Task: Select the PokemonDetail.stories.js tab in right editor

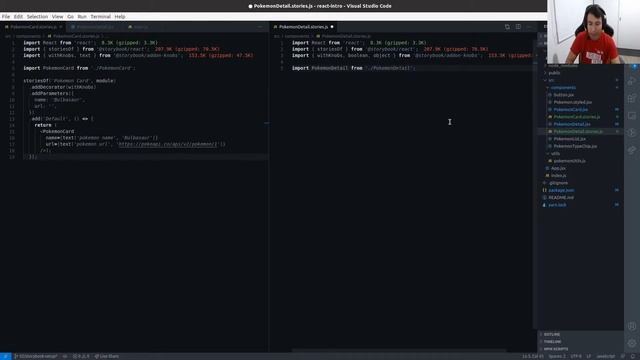Action: [x=303, y=27]
